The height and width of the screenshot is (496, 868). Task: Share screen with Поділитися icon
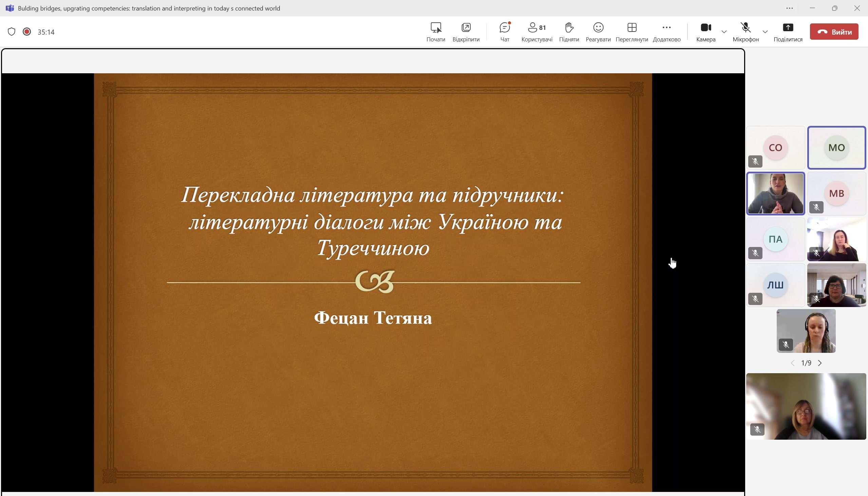pyautogui.click(x=788, y=27)
